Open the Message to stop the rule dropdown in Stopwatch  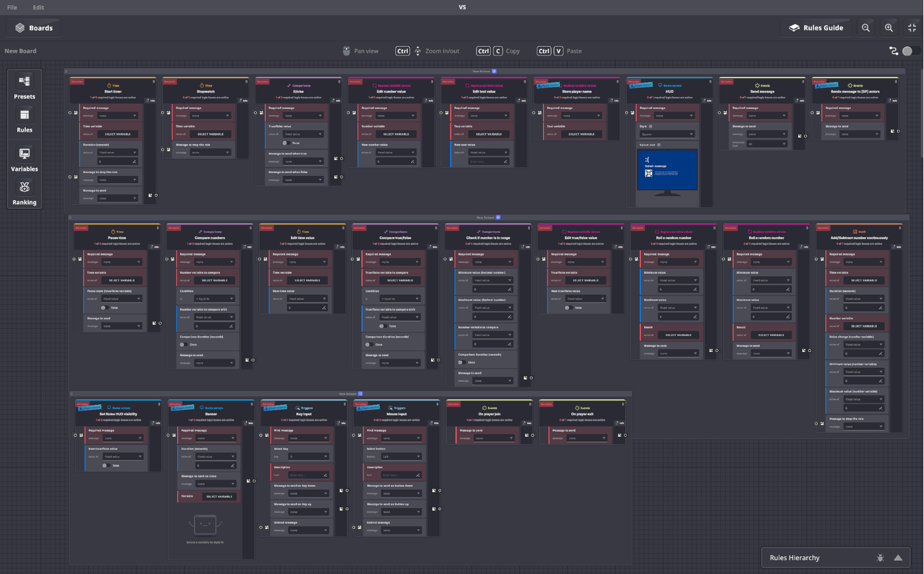pyautogui.click(x=210, y=152)
